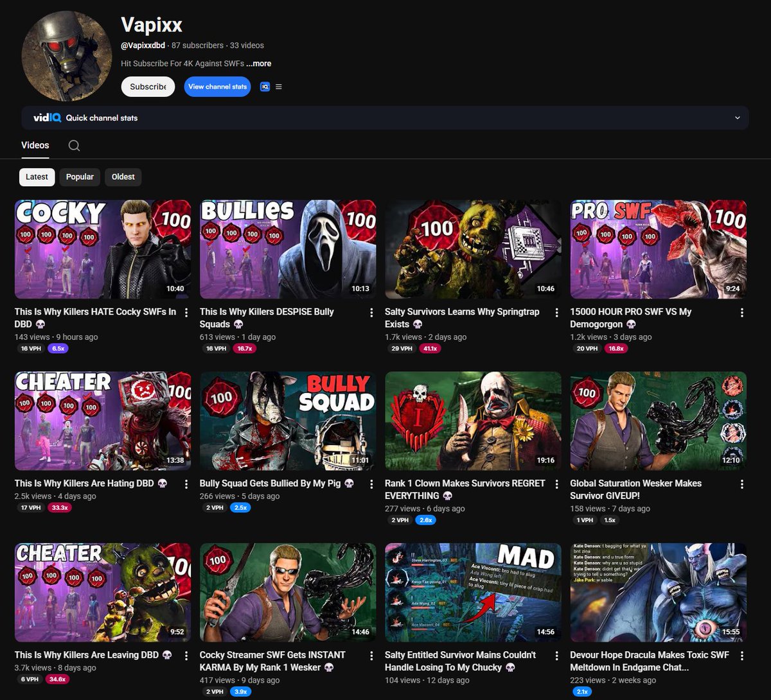Click the 87 subscribers text
The image size is (771, 700).
[198, 46]
